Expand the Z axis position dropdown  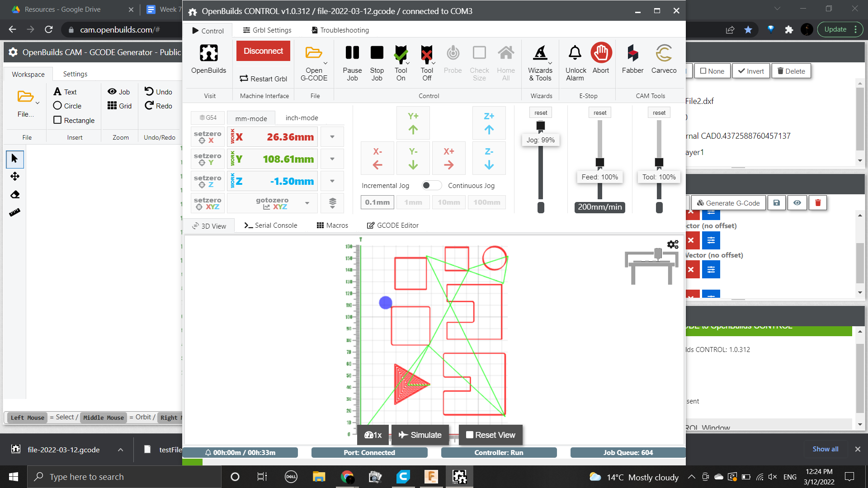[332, 181]
